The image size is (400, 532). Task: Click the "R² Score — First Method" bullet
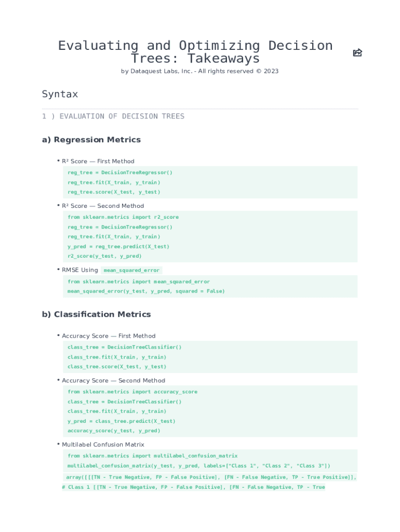click(x=98, y=161)
